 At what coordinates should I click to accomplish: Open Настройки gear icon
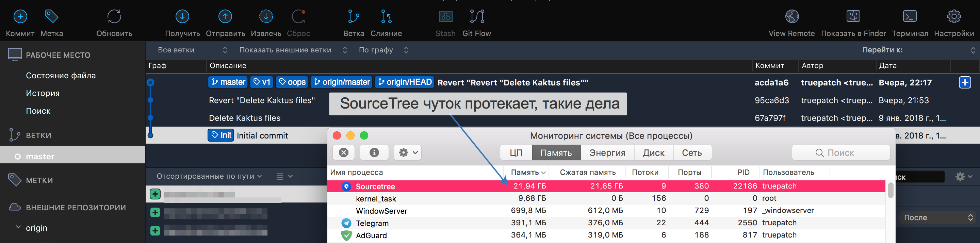pyautogui.click(x=954, y=16)
